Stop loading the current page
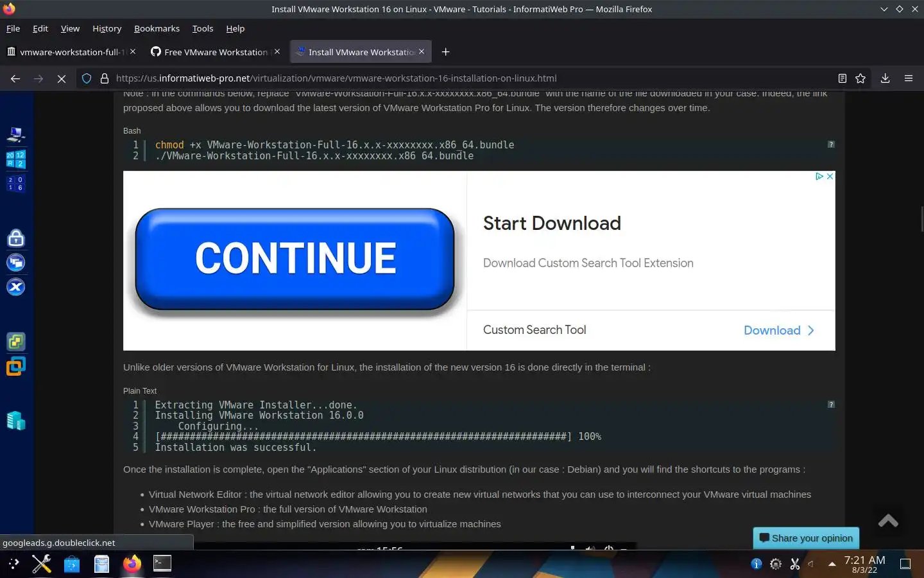Viewport: 924px width, 578px height. point(62,78)
